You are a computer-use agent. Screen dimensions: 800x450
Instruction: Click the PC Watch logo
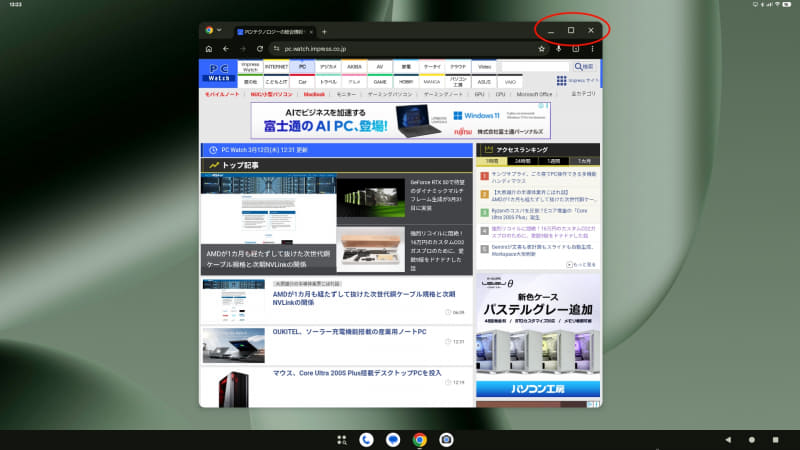219,72
